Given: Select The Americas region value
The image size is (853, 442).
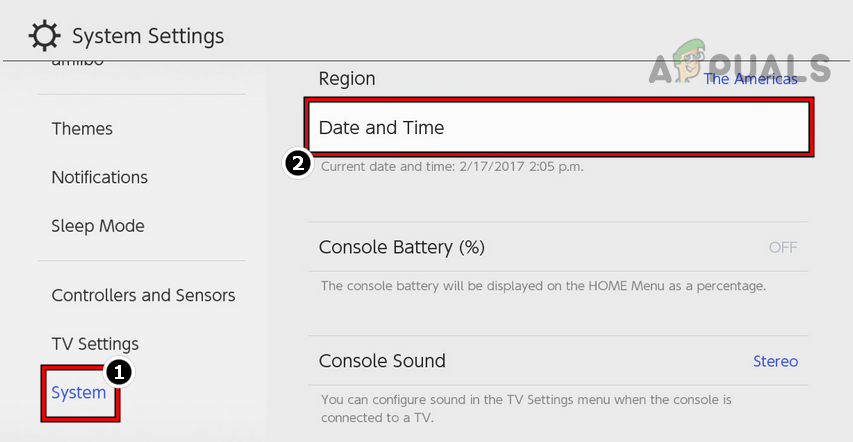Looking at the screenshot, I should [751, 79].
